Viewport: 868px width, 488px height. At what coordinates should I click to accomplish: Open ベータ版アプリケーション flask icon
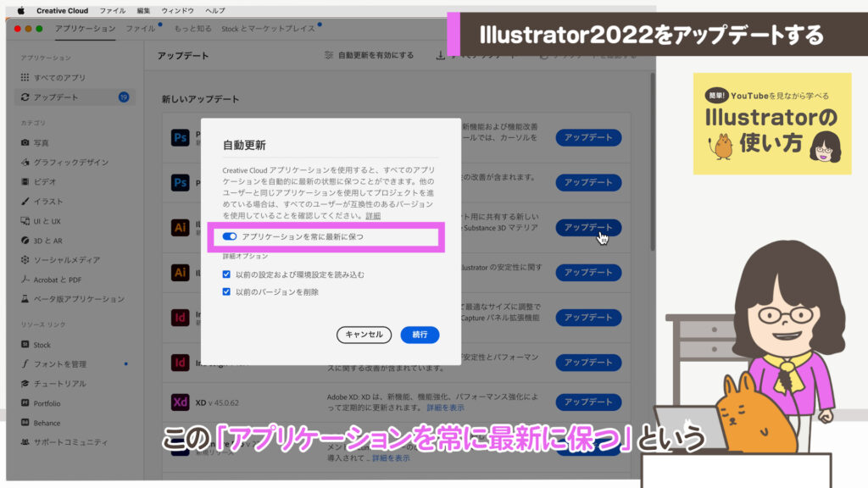25,299
